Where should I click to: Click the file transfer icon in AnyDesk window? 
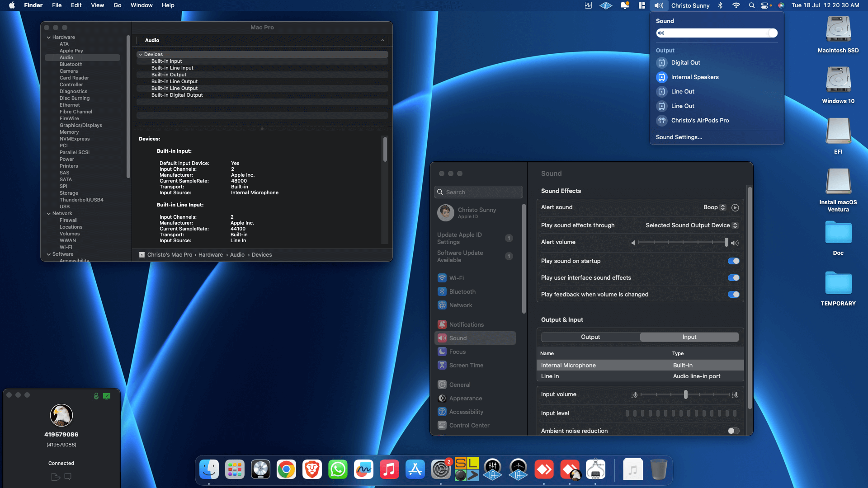click(x=56, y=477)
